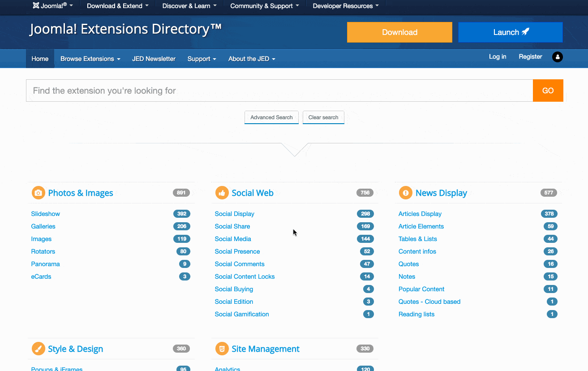The image size is (588, 371).
Task: Open Photos & Images category heading
Action: (81, 193)
